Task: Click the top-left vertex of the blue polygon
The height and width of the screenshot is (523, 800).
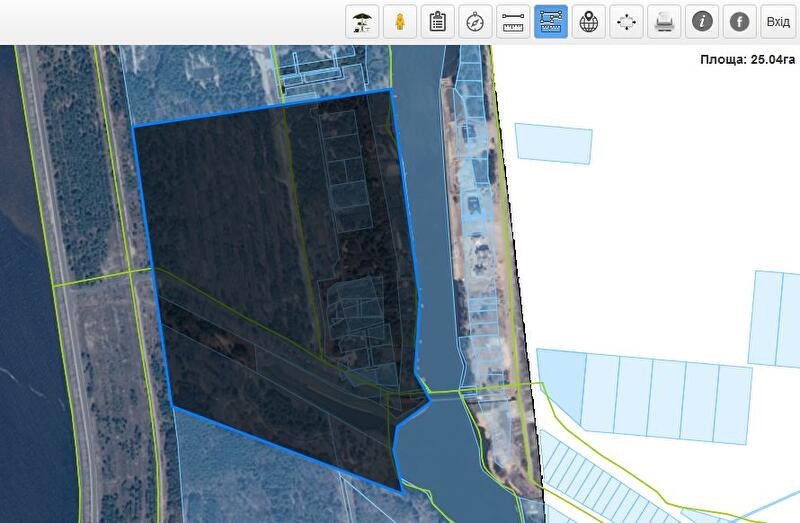Action: 133,126
